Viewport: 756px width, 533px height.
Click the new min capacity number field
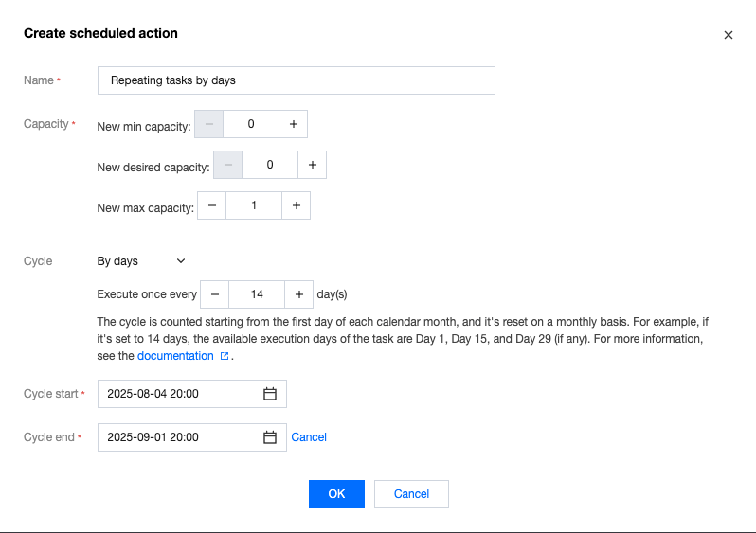pos(251,124)
